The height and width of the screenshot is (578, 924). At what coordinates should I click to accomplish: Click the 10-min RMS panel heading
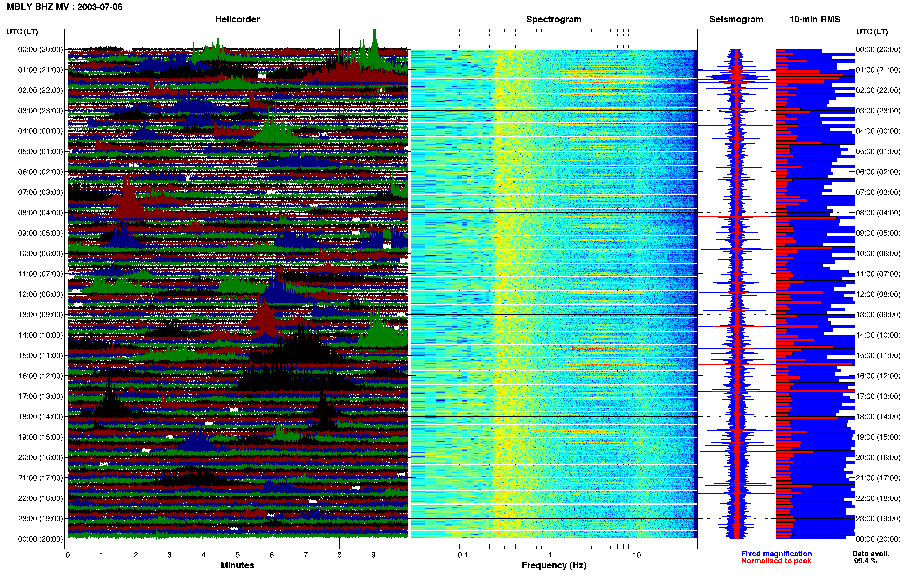point(815,20)
